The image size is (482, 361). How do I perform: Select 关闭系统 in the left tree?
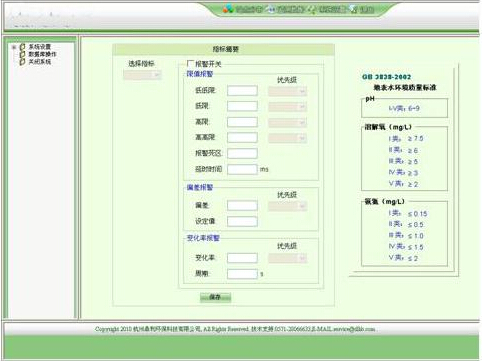pos(40,62)
